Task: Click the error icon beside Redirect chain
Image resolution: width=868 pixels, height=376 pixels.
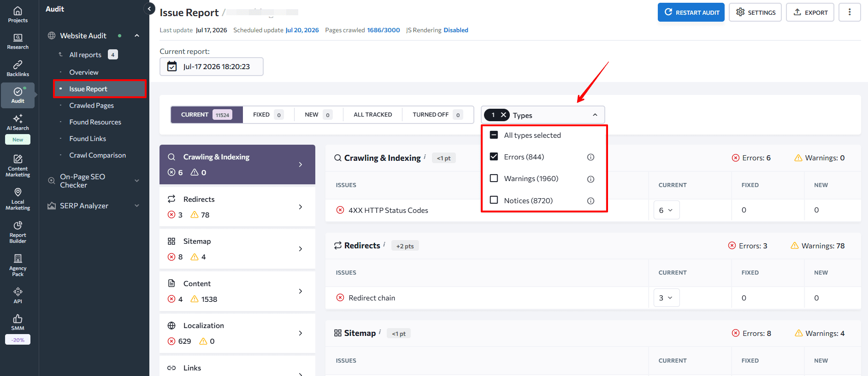Action: (x=340, y=298)
